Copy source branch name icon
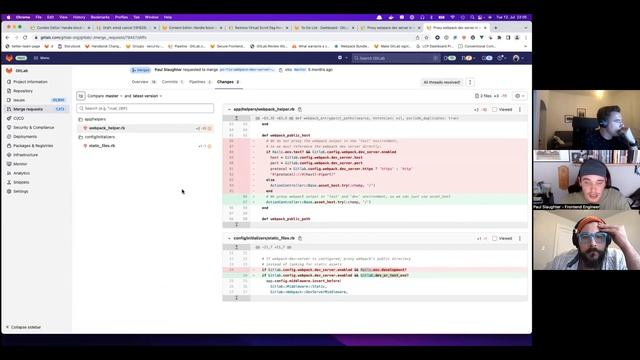 tap(280, 70)
